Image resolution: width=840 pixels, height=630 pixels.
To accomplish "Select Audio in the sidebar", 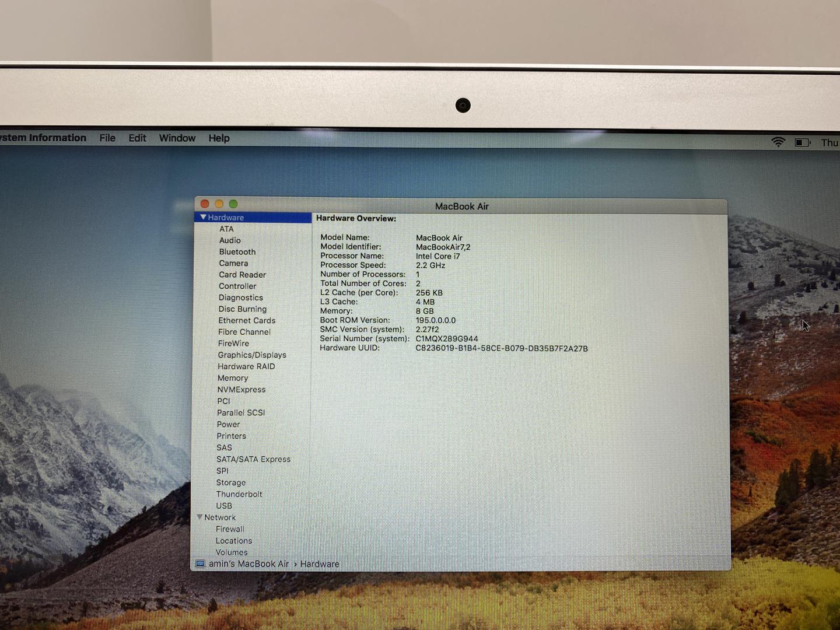I will click(230, 240).
